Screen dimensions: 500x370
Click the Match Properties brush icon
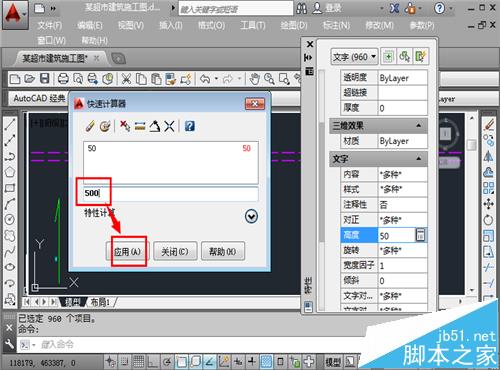(x=171, y=79)
